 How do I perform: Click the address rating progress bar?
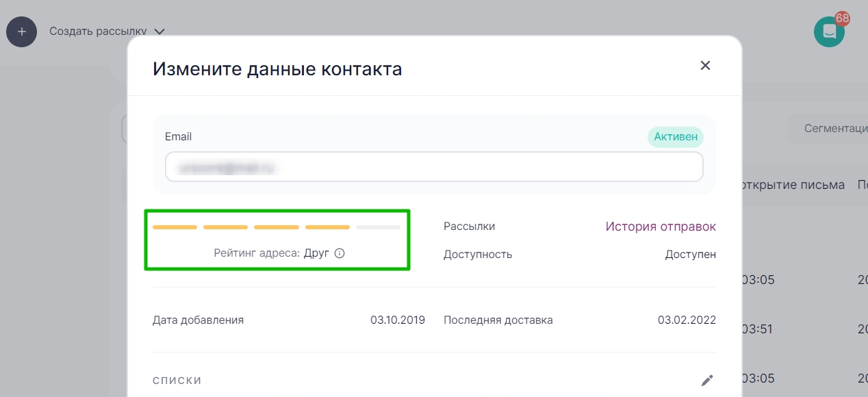277,227
